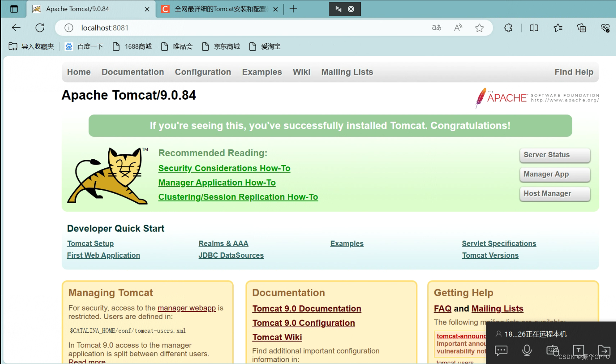Close the Apache Tomcat/9.0.84 tab
The width and height of the screenshot is (616, 364).
click(x=147, y=9)
